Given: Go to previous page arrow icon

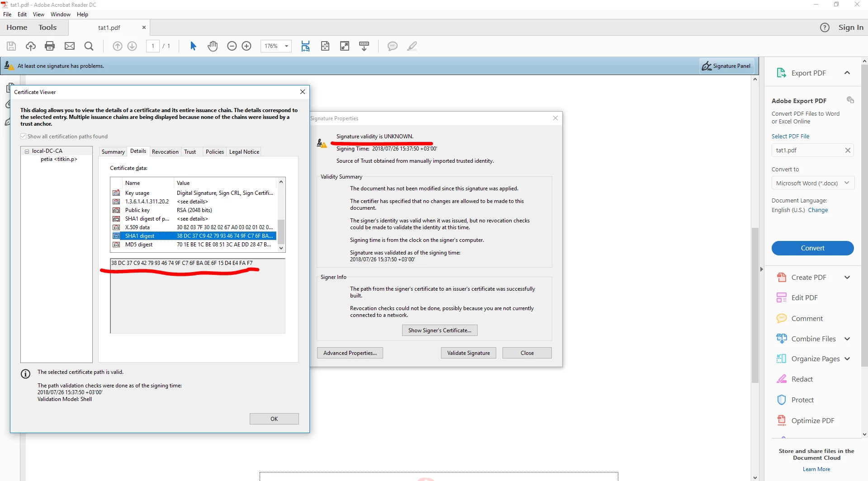Looking at the screenshot, I should click(x=117, y=46).
